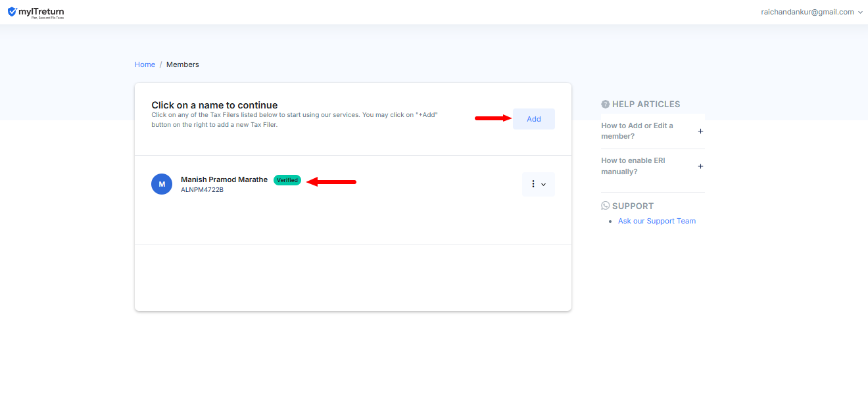
Task: Expand 'How to enable ERI manually?' article
Action: click(x=652, y=166)
